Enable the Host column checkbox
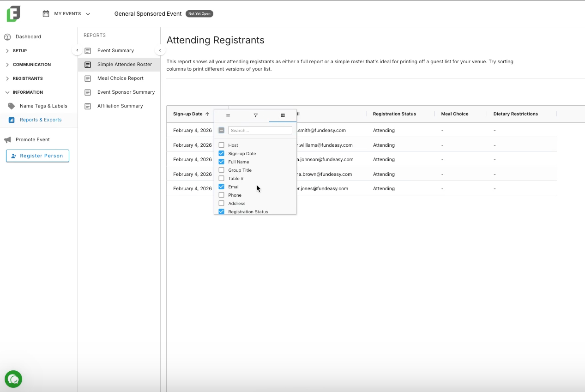Viewport: 585px width, 392px height. click(x=221, y=145)
